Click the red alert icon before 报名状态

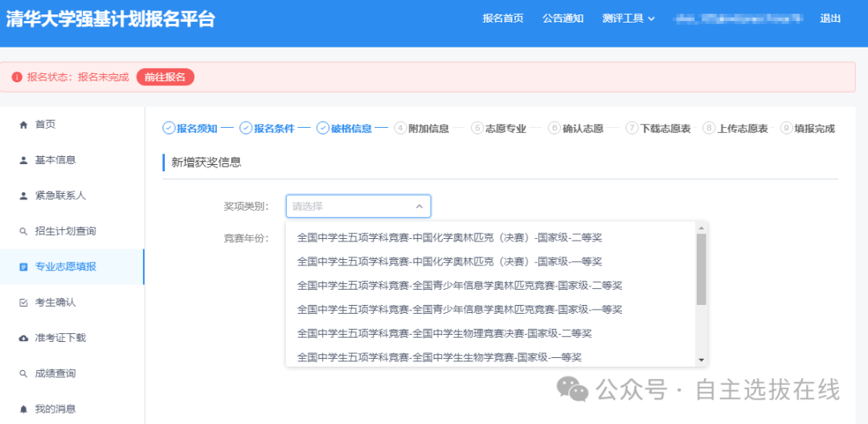coord(17,77)
